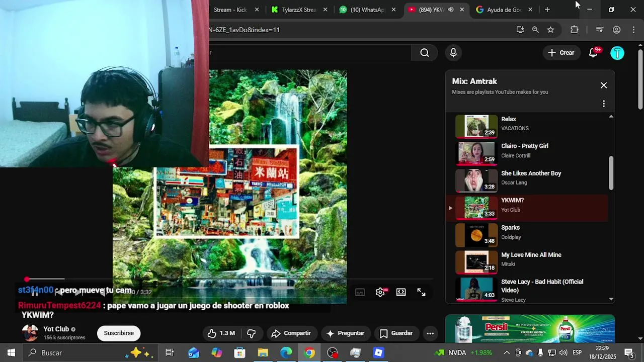
Task: Seek on the video progress bar
Action: point(229,279)
